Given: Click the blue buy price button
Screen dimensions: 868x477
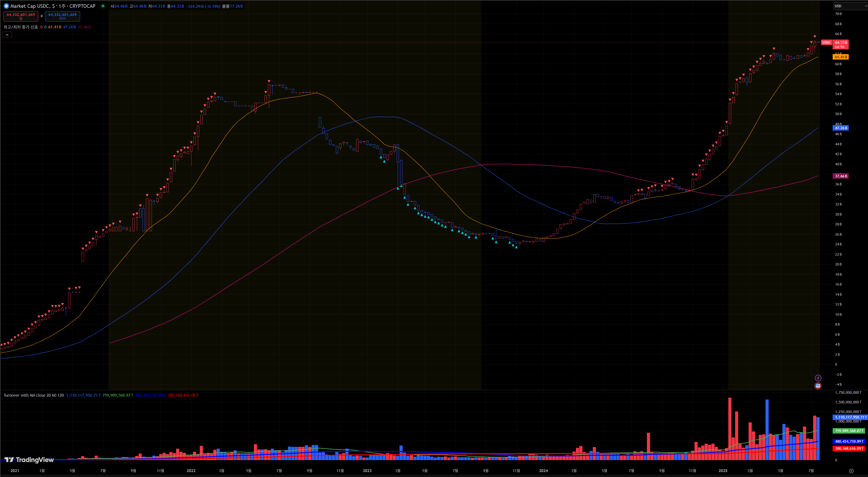Looking at the screenshot, I should (x=62, y=16).
